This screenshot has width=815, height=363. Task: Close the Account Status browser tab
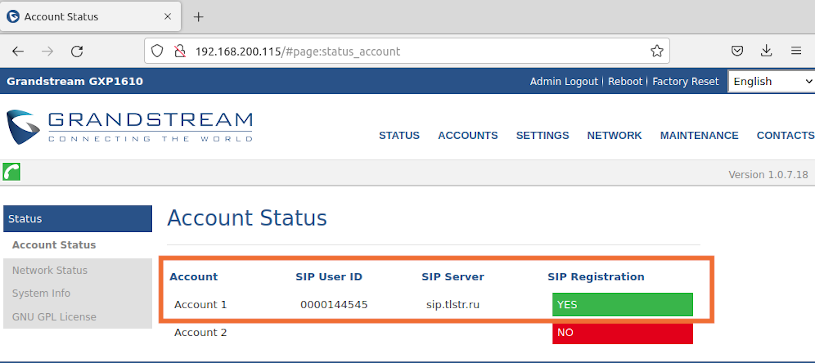click(167, 17)
